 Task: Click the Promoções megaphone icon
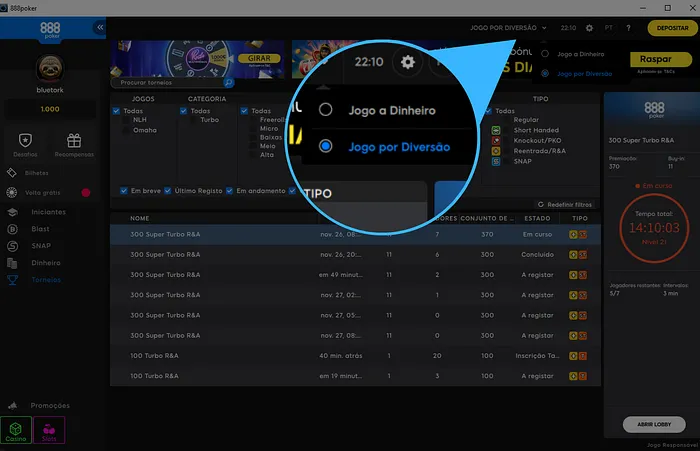tap(13, 405)
